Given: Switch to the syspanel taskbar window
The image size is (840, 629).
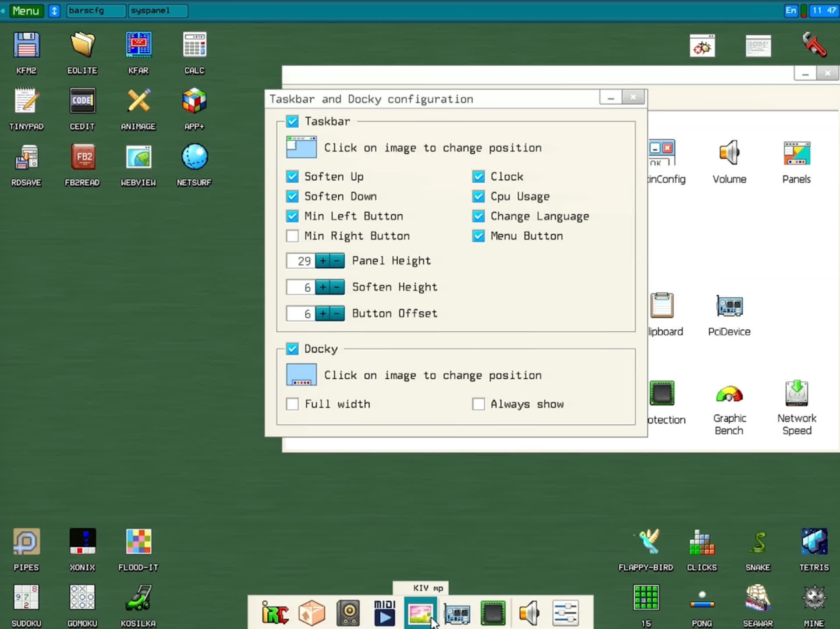Looking at the screenshot, I should pyautogui.click(x=158, y=11).
